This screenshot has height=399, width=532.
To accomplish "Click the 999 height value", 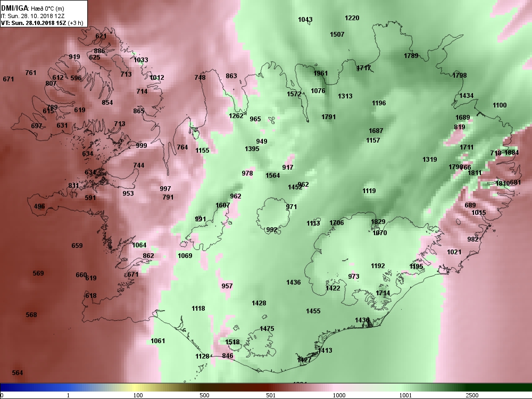I will tap(142, 146).
